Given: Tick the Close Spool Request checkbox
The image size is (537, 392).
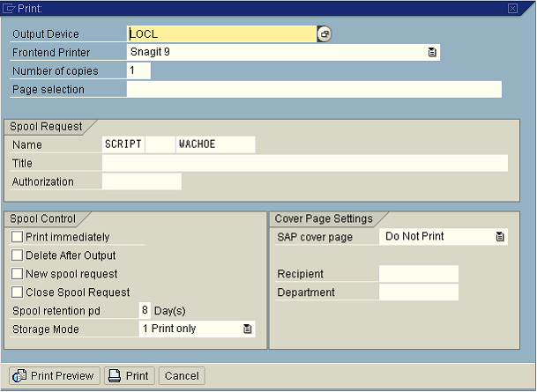Looking at the screenshot, I should [18, 292].
